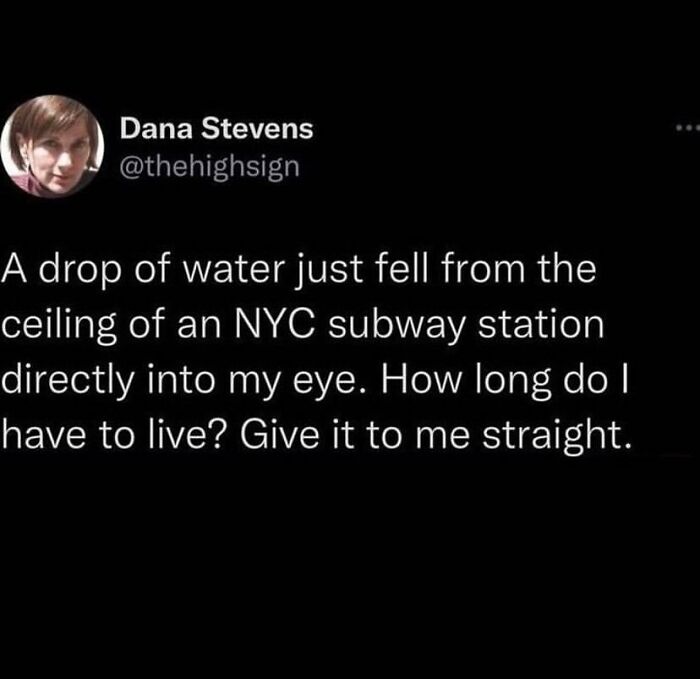Click the word "subway" in the tweet
The width and height of the screenshot is (700, 679).
[x=397, y=325]
